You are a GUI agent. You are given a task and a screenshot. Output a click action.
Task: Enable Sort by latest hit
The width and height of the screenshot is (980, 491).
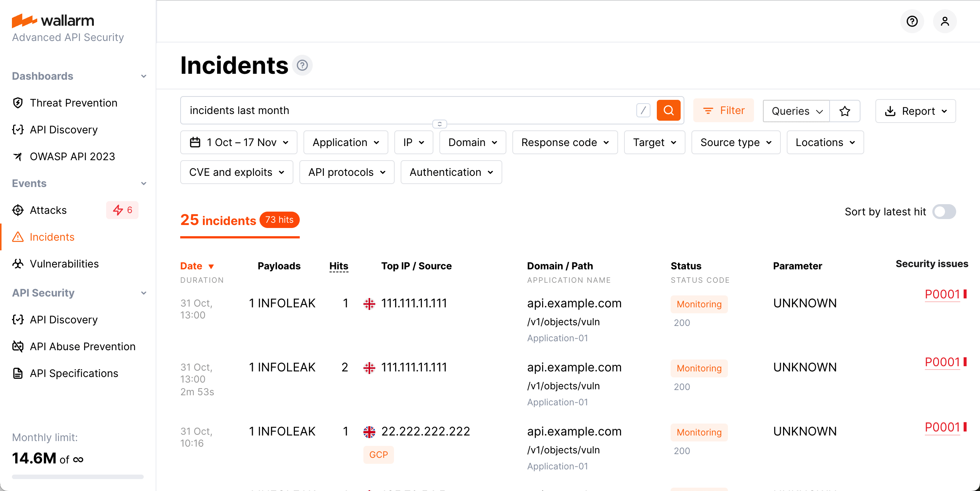pos(944,212)
